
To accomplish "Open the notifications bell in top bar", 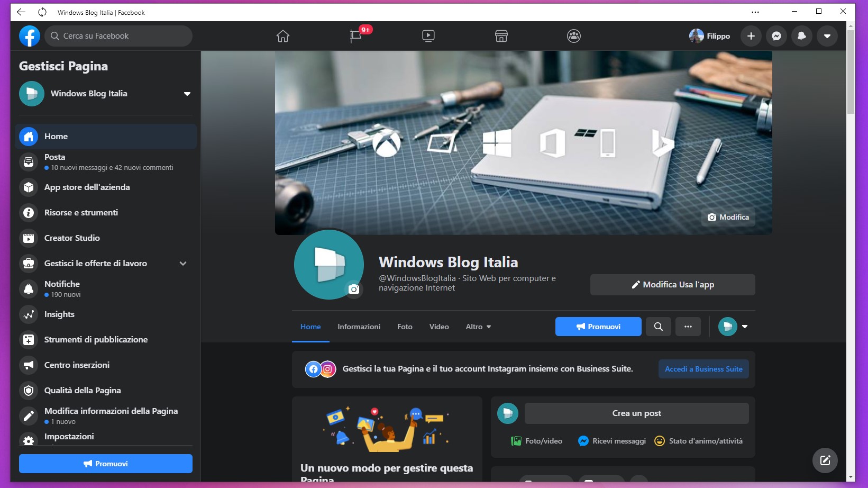I will click(802, 36).
